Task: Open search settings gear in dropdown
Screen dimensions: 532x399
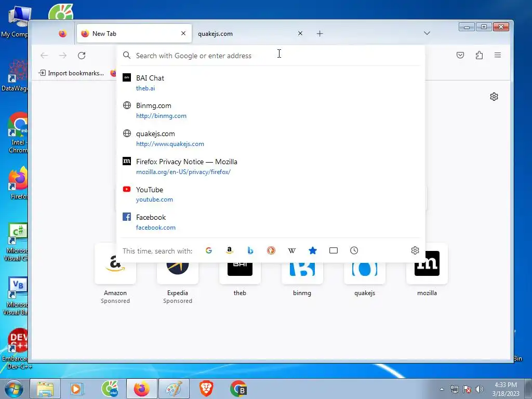Action: point(415,250)
